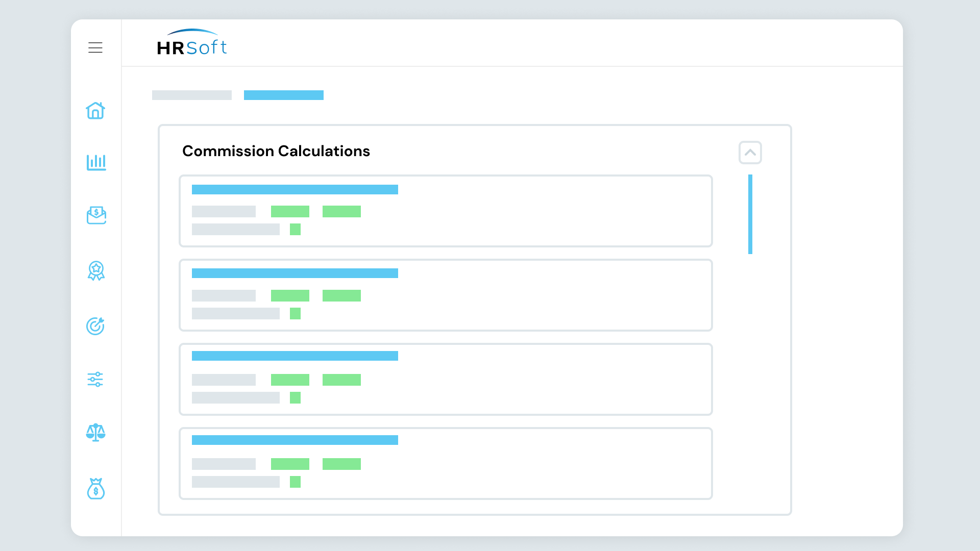Click small green square in first card
The height and width of the screenshot is (551, 980).
pyautogui.click(x=295, y=230)
